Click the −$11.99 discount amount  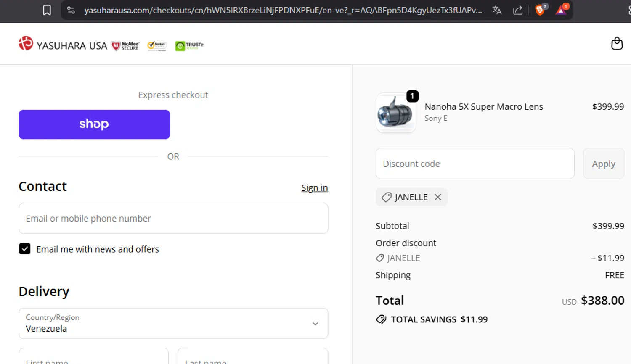[x=607, y=258]
